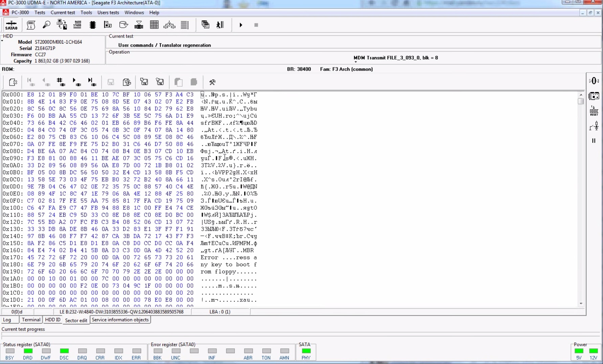Image resolution: width=603 pixels, height=364 pixels.
Task: Click the PCB board icon
Action: coord(108,25)
